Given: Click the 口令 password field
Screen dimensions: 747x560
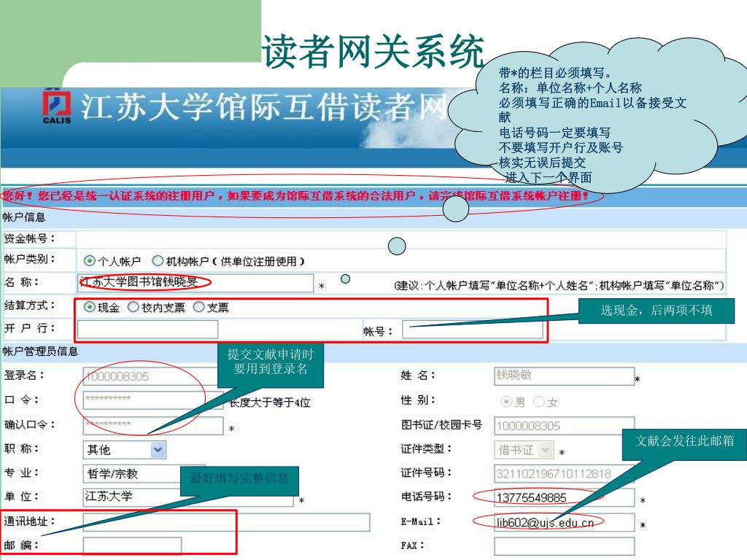Looking at the screenshot, I should [x=153, y=400].
